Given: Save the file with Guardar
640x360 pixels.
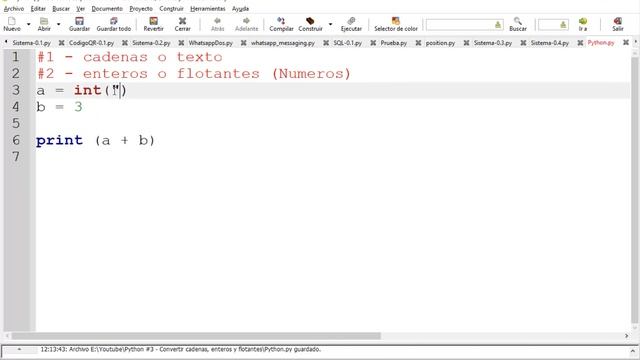Looking at the screenshot, I should tap(79, 24).
